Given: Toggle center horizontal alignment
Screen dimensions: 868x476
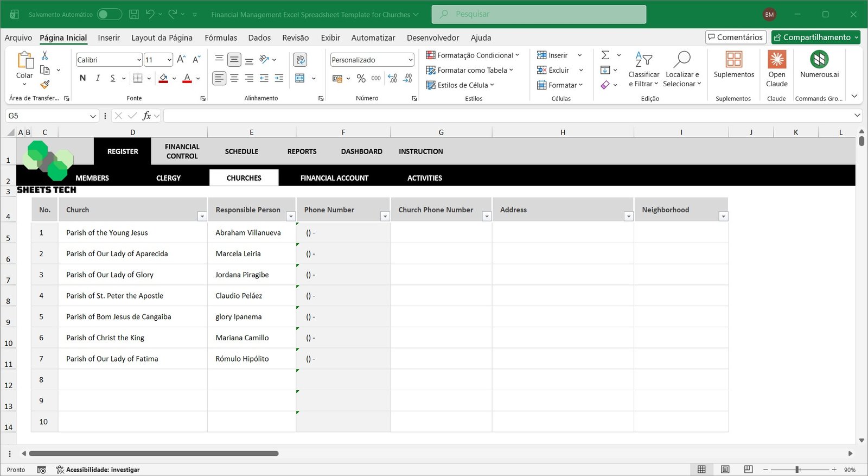Looking at the screenshot, I should coord(234,78).
